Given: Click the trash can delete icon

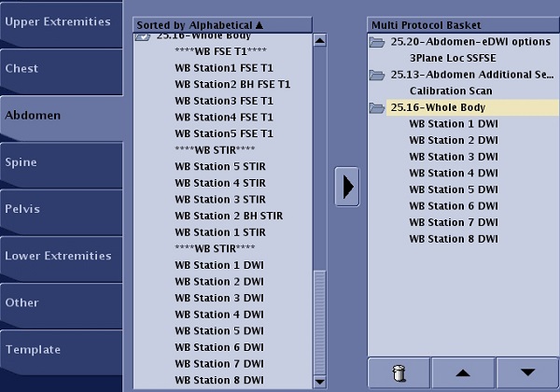Looking at the screenshot, I should 399,372.
